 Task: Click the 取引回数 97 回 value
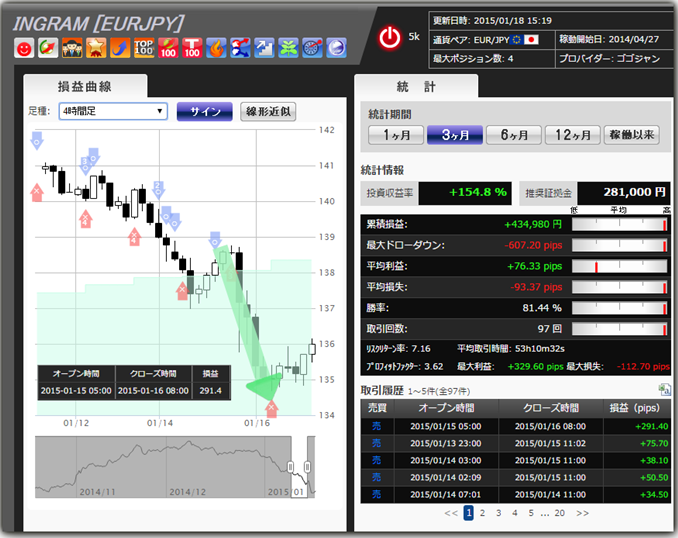550,329
